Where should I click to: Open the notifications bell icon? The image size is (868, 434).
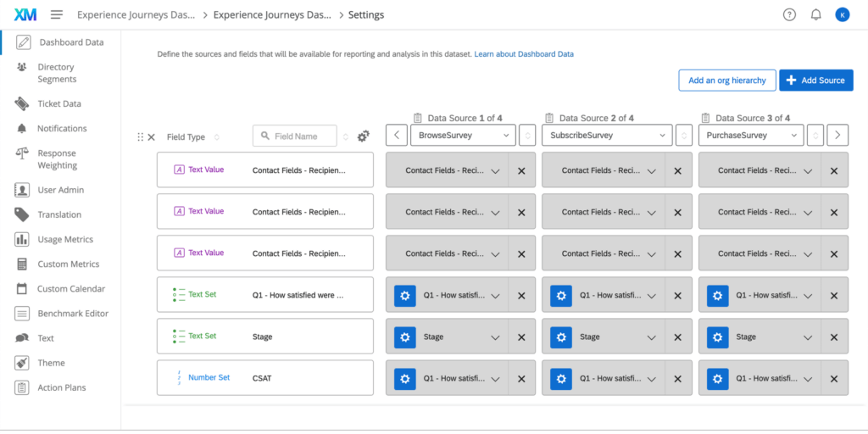click(x=815, y=14)
